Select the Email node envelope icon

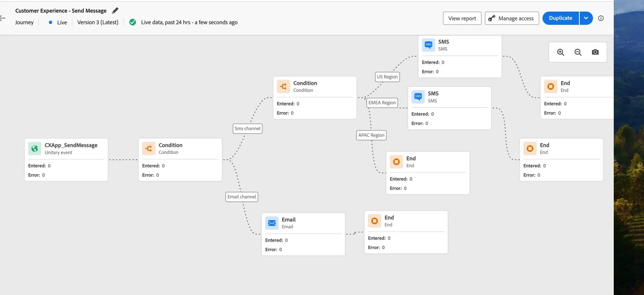tap(272, 223)
